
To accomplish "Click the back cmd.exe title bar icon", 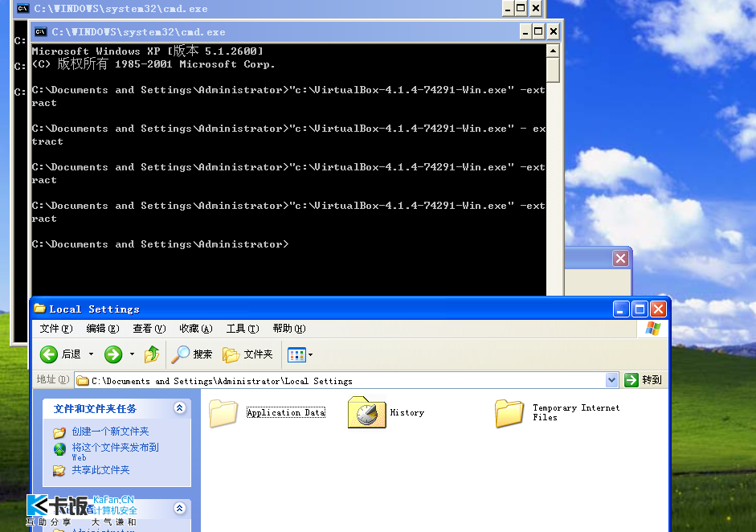I will tap(22, 9).
